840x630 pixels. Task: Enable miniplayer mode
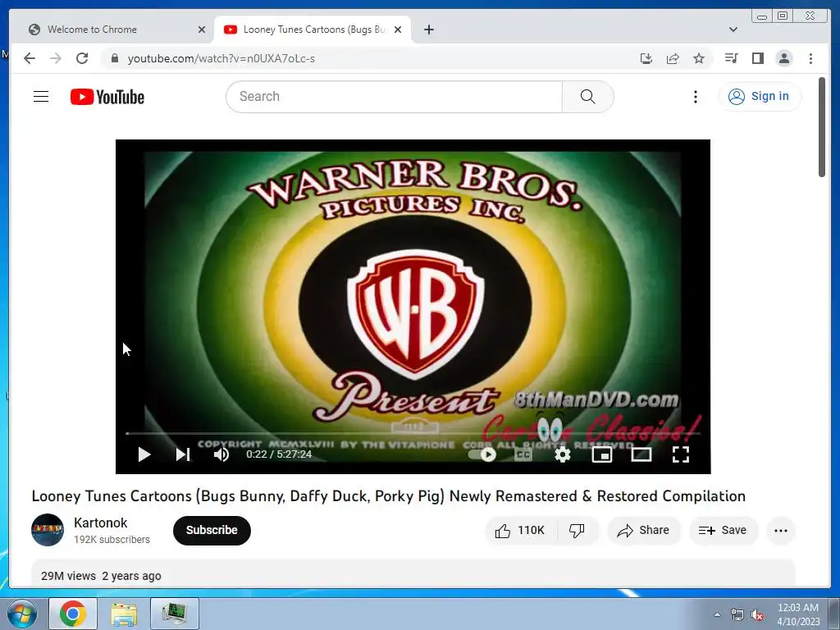tap(602, 454)
